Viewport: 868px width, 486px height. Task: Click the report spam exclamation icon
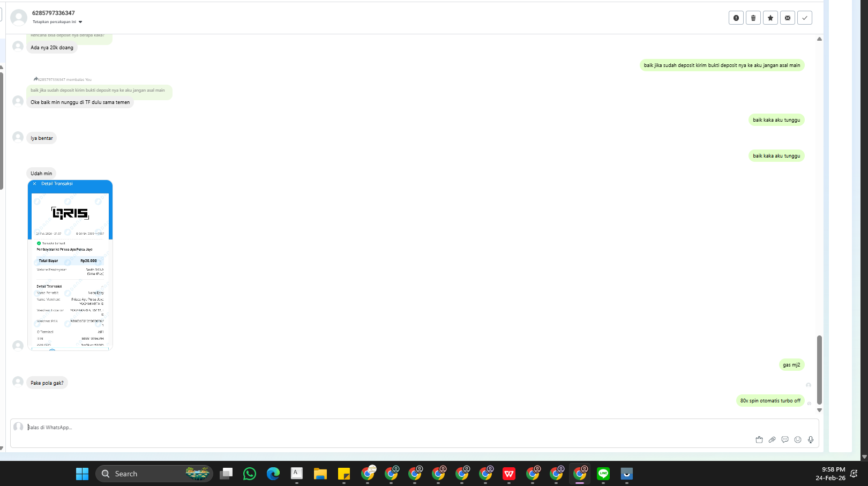pyautogui.click(x=736, y=18)
